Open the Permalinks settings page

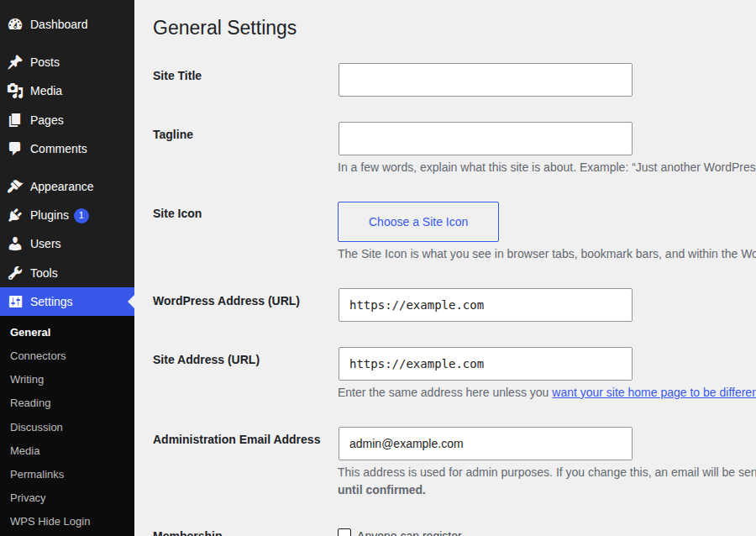tap(37, 475)
